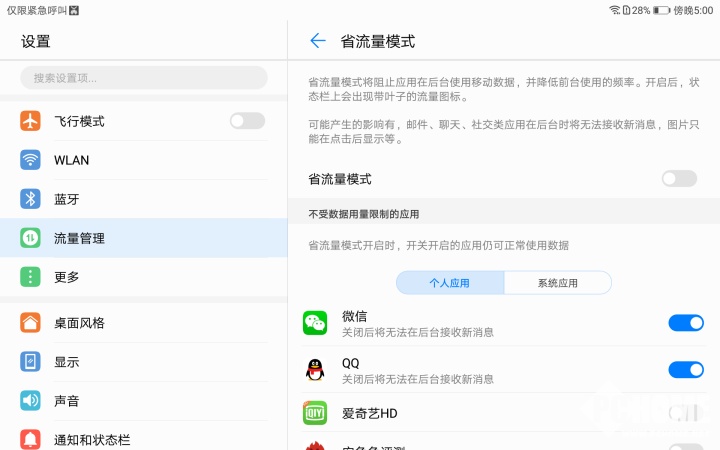Tap the 仅限紧急呼叫 status text
720x450 pixels.
[37, 10]
